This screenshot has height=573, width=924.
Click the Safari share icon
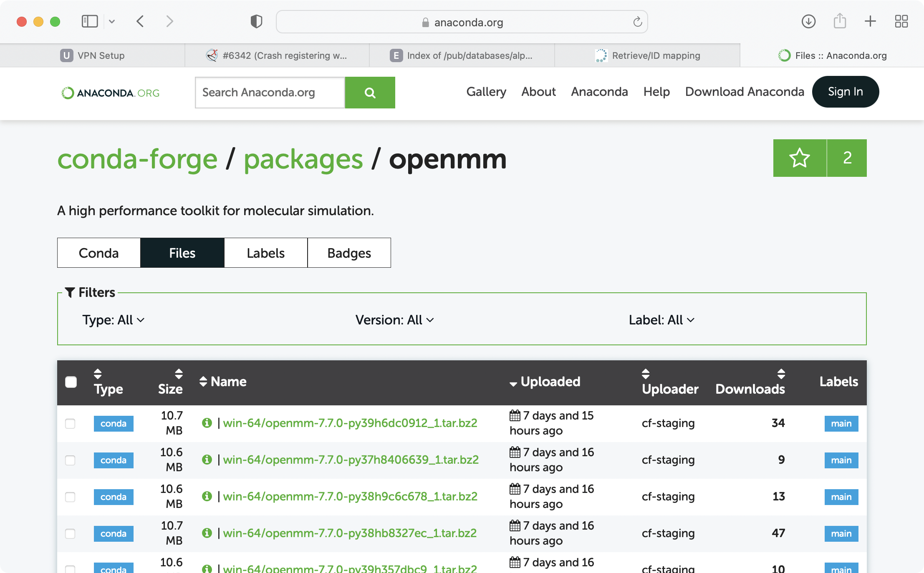pyautogui.click(x=840, y=22)
